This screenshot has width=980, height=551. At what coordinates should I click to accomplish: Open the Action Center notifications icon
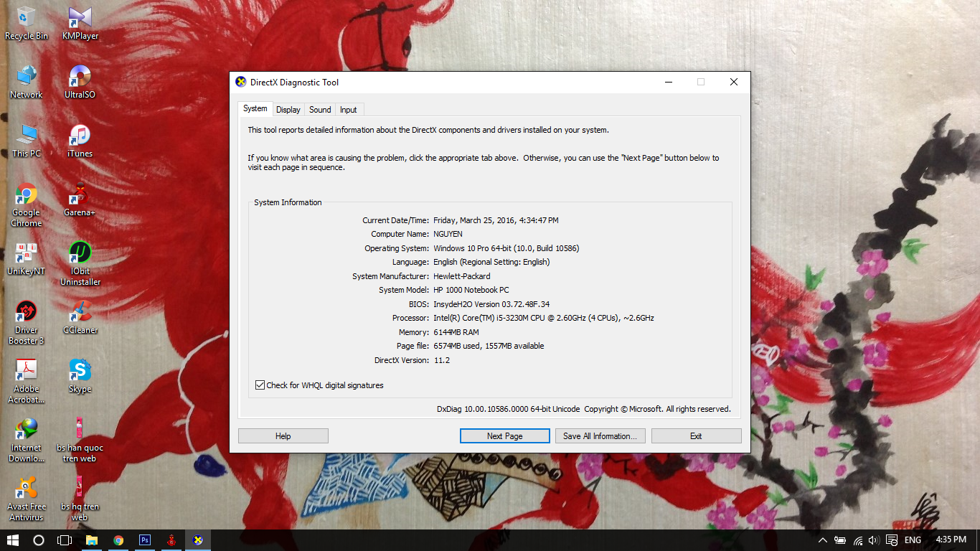pyautogui.click(x=892, y=540)
